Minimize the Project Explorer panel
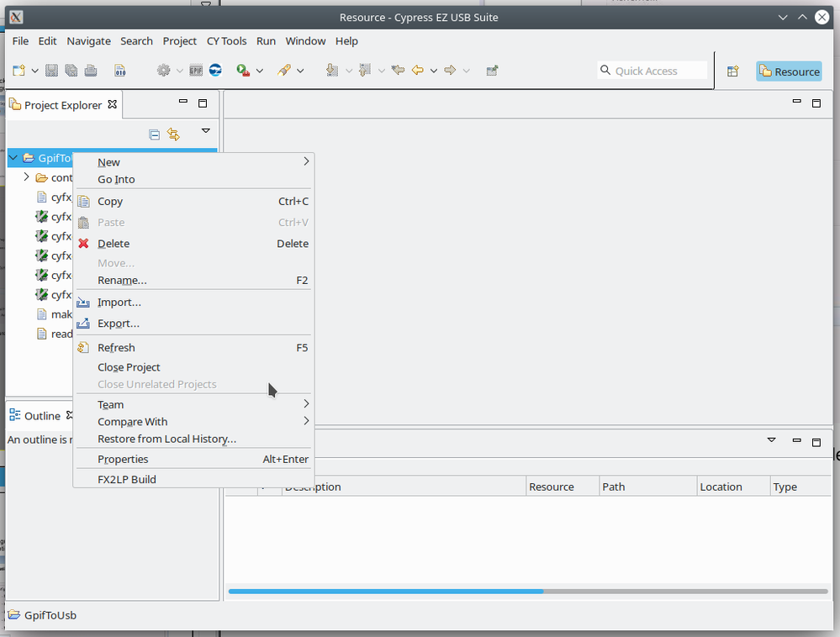This screenshot has width=840, height=637. point(183,101)
